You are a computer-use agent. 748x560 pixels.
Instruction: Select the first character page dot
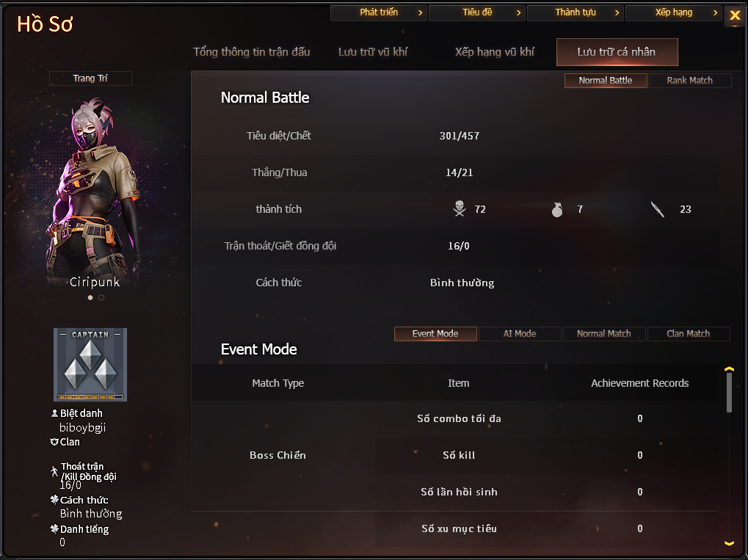click(x=90, y=298)
